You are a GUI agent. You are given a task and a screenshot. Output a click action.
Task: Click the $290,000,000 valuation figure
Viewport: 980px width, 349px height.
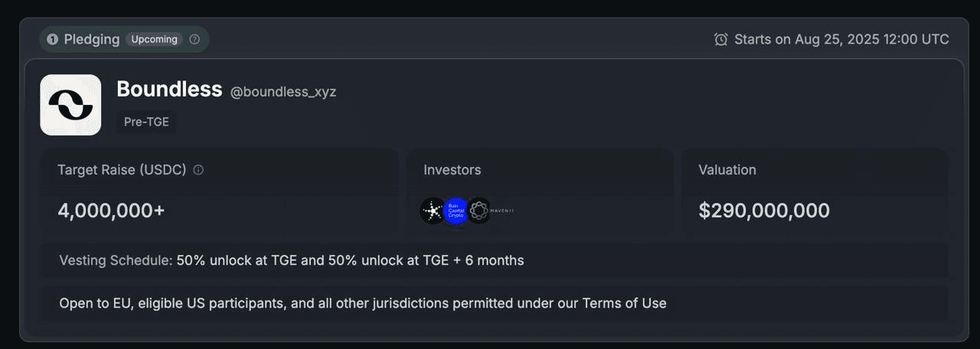[x=764, y=211]
